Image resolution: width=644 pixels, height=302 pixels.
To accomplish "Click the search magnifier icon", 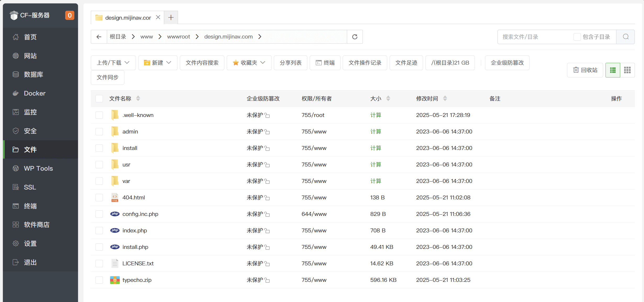I will (625, 37).
